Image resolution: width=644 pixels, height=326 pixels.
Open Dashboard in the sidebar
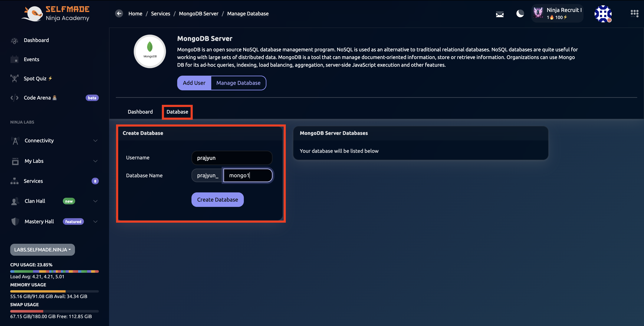tap(36, 40)
